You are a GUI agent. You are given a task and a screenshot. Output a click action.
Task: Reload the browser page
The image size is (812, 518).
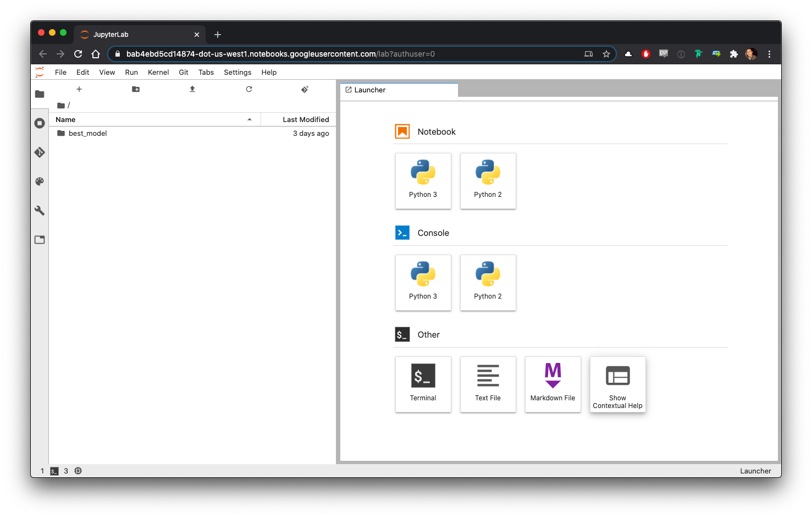[x=78, y=54]
